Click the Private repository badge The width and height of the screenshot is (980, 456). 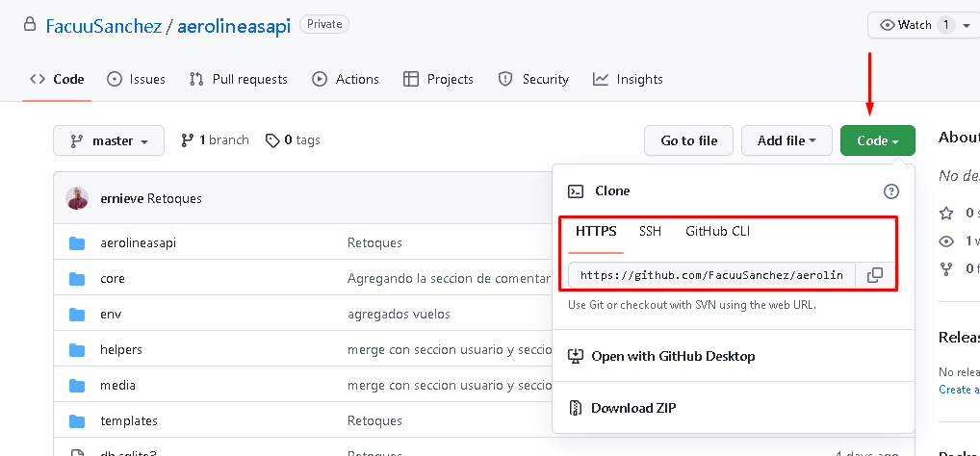click(324, 24)
